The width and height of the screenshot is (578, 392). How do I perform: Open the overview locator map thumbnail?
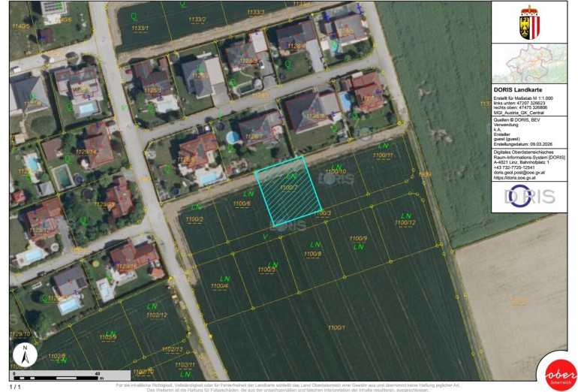tap(529, 63)
